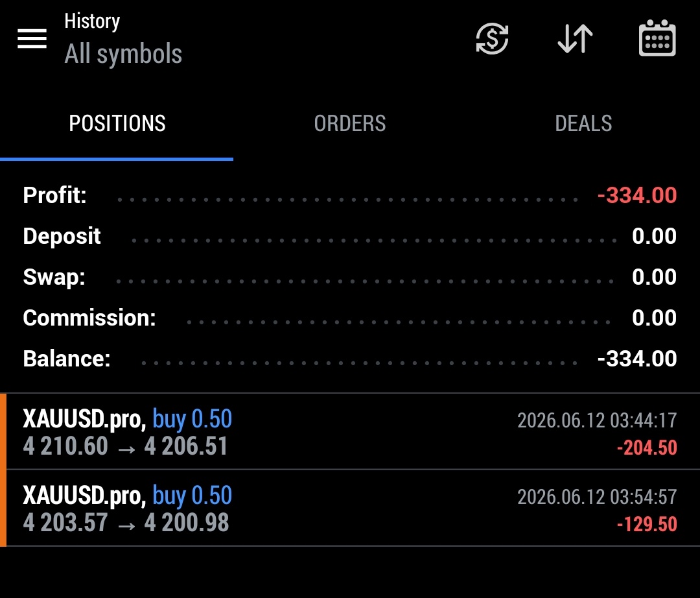The image size is (700, 598).
Task: Select the -129.50 loss value
Action: click(x=647, y=524)
